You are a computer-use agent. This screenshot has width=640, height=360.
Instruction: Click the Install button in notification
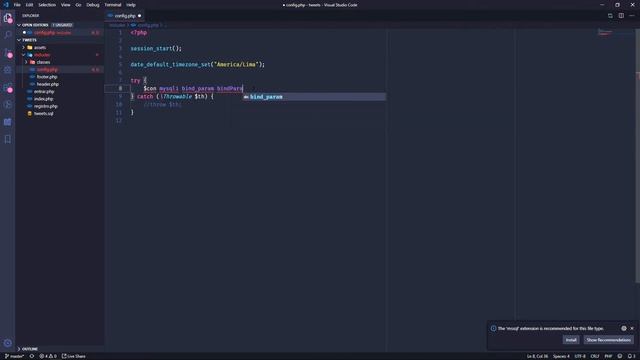[x=571, y=340]
